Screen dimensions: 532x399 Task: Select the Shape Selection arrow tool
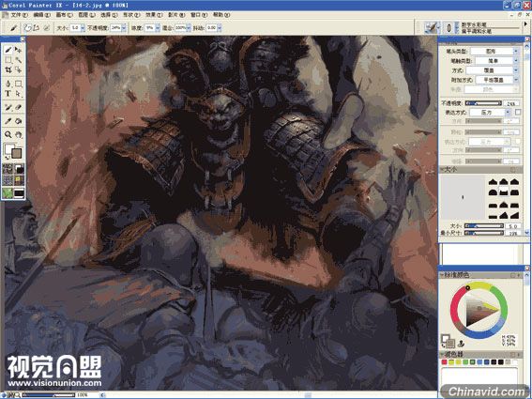click(x=19, y=93)
